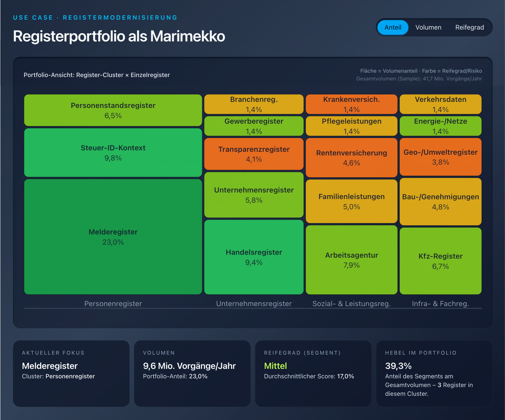The width and height of the screenshot is (505, 420).
Task: Click the Krankenversich. segment
Action: (351, 104)
